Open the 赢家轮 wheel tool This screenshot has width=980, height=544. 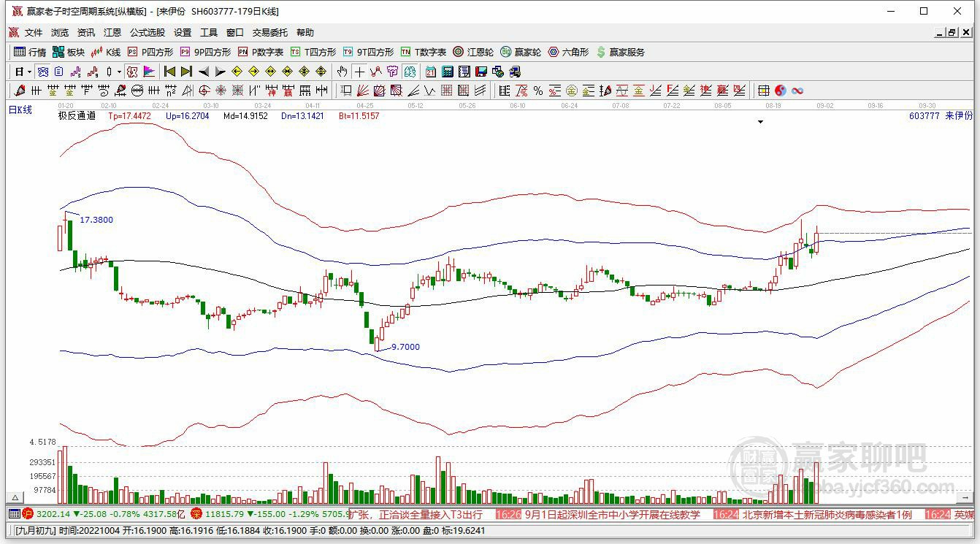point(521,52)
